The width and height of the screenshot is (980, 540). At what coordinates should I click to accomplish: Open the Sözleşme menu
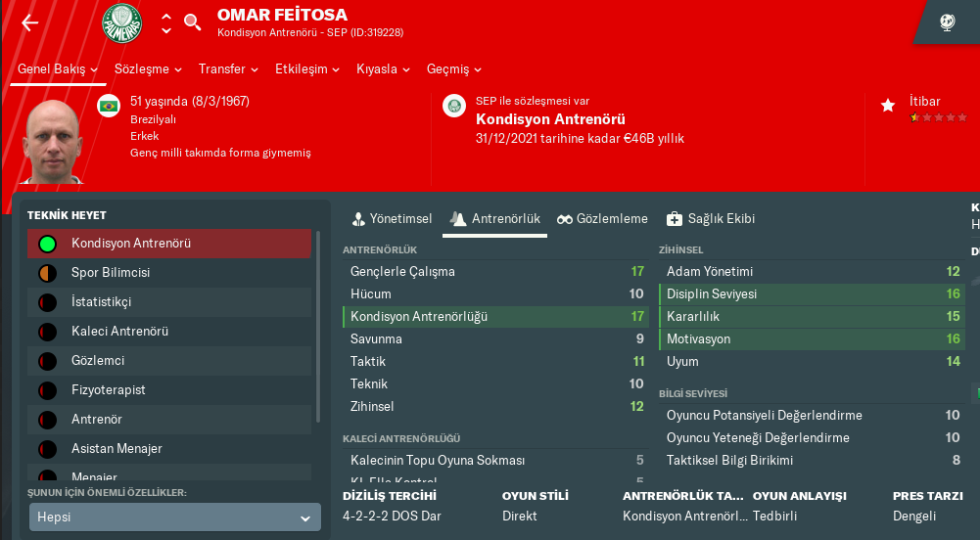(148, 69)
